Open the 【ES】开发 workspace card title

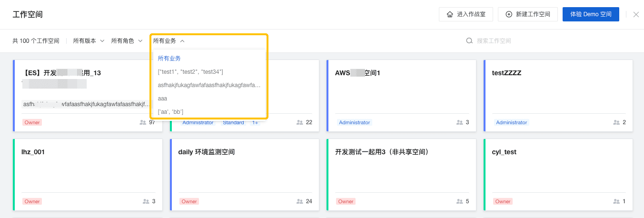click(61, 73)
